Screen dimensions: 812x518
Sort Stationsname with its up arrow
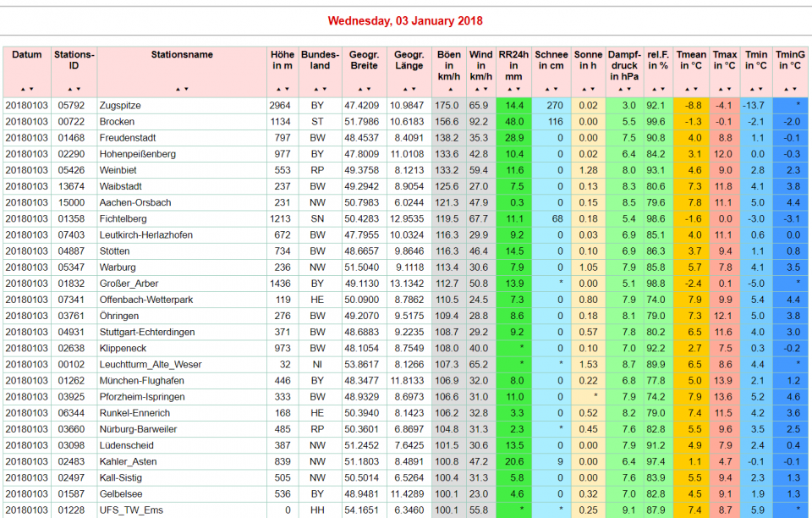tap(178, 89)
